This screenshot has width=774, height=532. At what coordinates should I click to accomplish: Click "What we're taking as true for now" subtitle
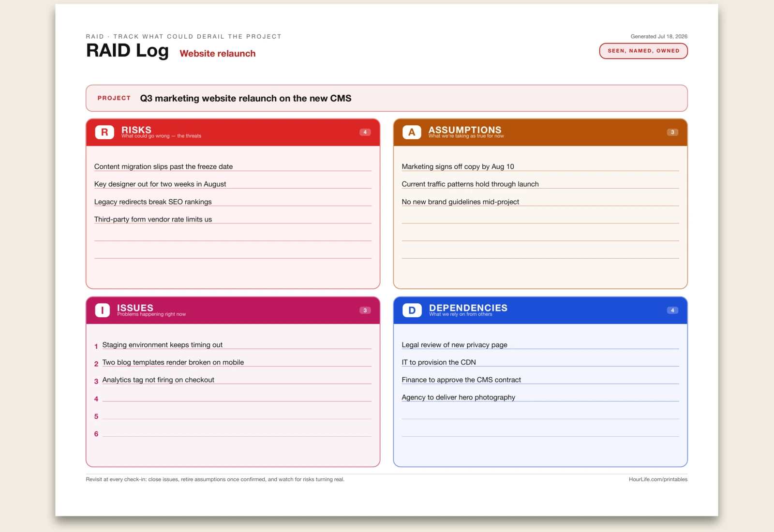pos(466,136)
